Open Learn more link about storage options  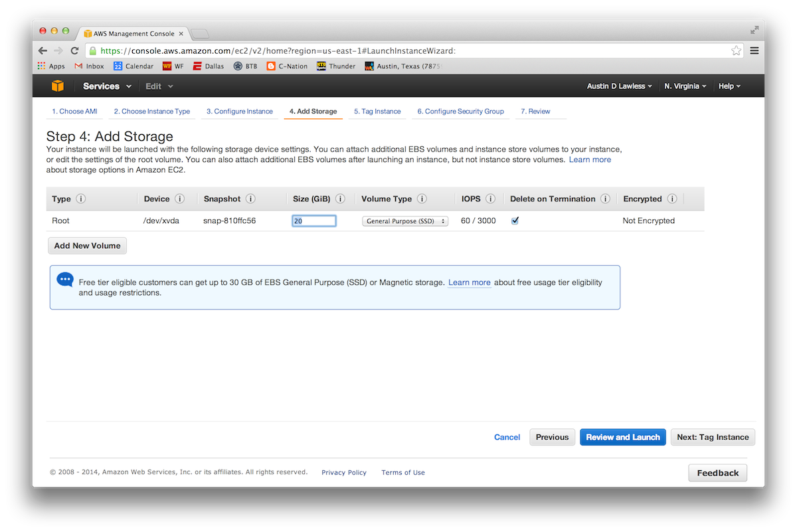pyautogui.click(x=590, y=160)
